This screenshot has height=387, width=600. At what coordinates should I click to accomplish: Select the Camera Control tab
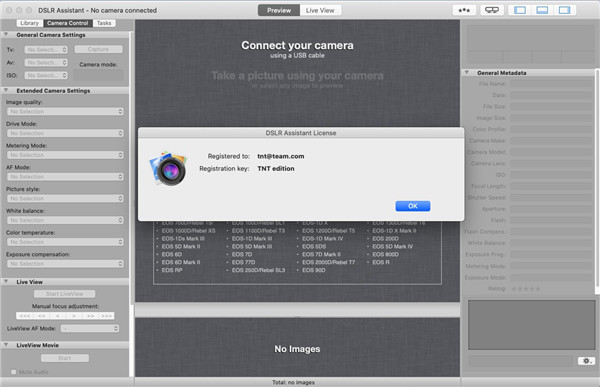68,23
